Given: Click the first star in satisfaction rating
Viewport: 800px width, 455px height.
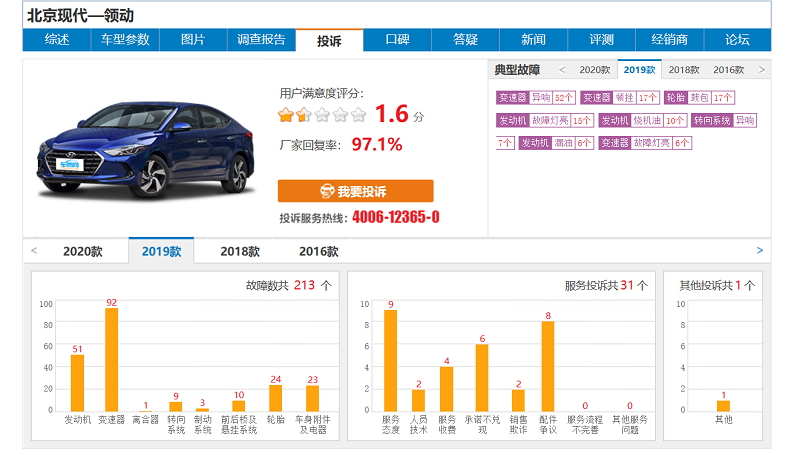Looking at the screenshot, I should [286, 115].
